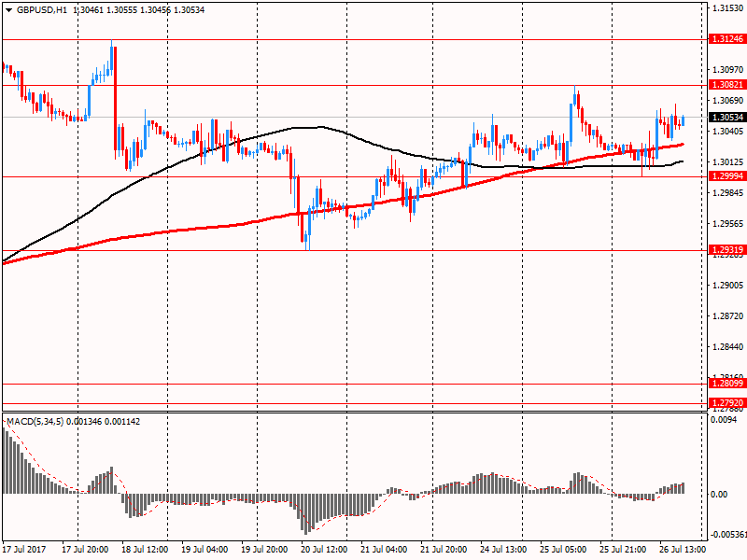747x560 pixels.
Task: Click the 17 Jul 2017 time label
Action: pyautogui.click(x=24, y=550)
